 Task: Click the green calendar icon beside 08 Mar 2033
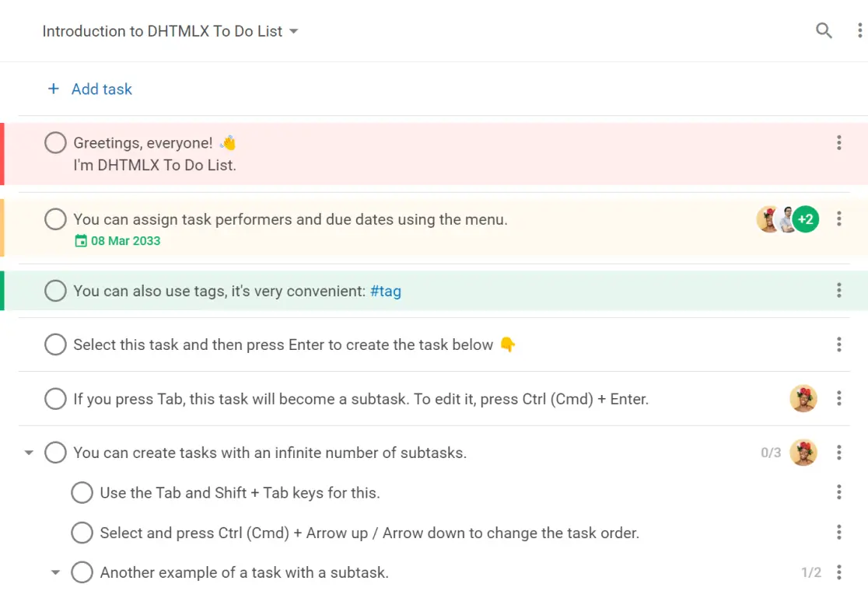[x=81, y=241]
